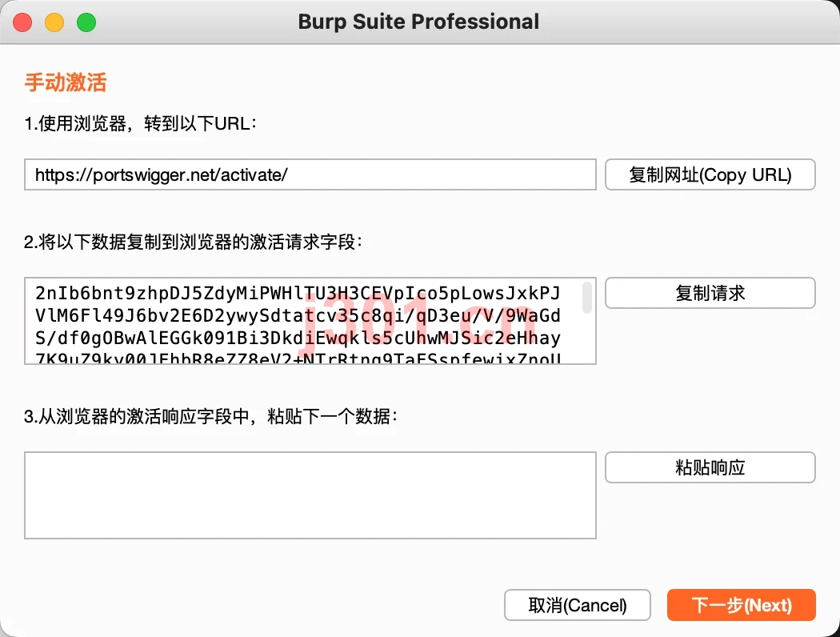The width and height of the screenshot is (840, 637).
Task: Click the 取消(Cancel) button
Action: coord(577,605)
